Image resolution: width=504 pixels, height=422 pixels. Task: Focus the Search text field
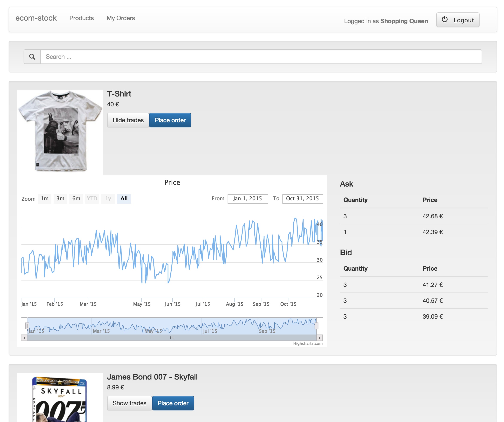tap(261, 57)
